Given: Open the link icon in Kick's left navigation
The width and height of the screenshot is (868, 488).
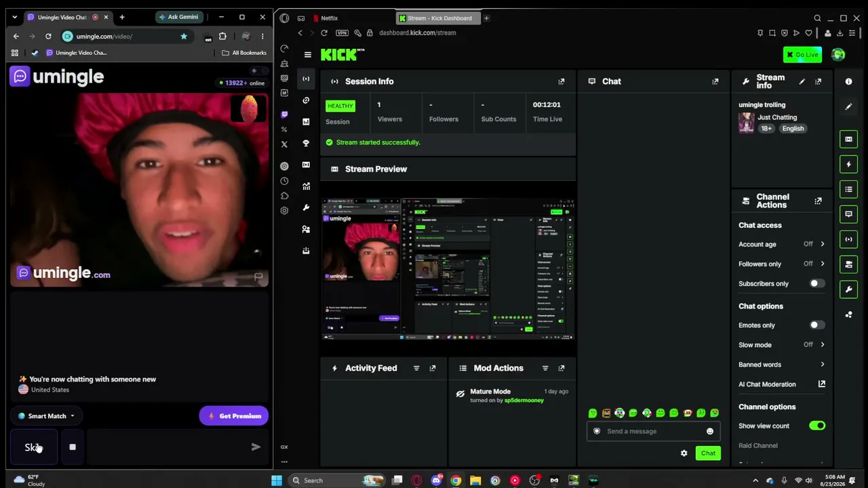Looking at the screenshot, I should pos(306,100).
